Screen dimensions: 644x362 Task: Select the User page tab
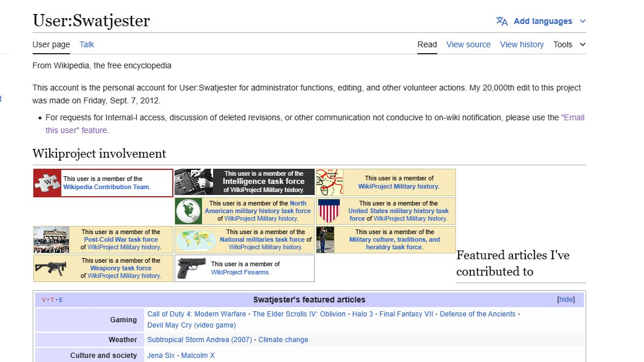tap(51, 44)
